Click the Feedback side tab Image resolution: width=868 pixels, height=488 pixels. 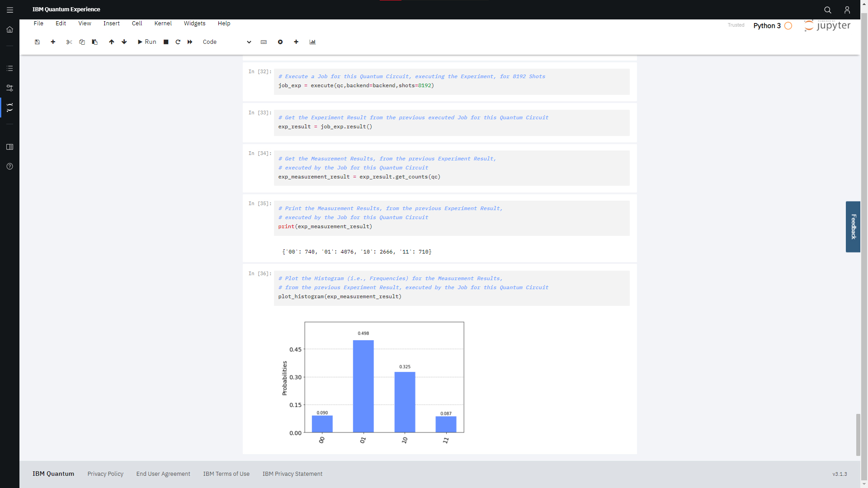[853, 227]
